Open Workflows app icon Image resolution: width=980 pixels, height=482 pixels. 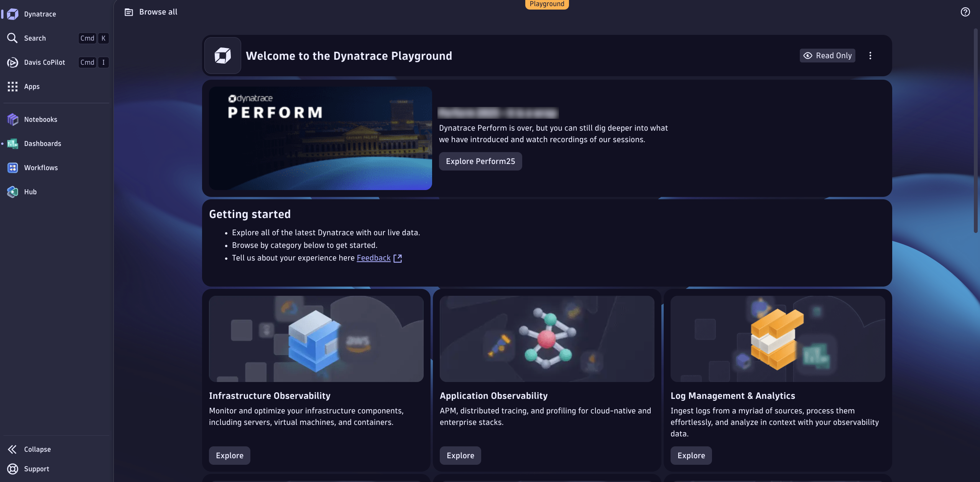pyautogui.click(x=12, y=168)
